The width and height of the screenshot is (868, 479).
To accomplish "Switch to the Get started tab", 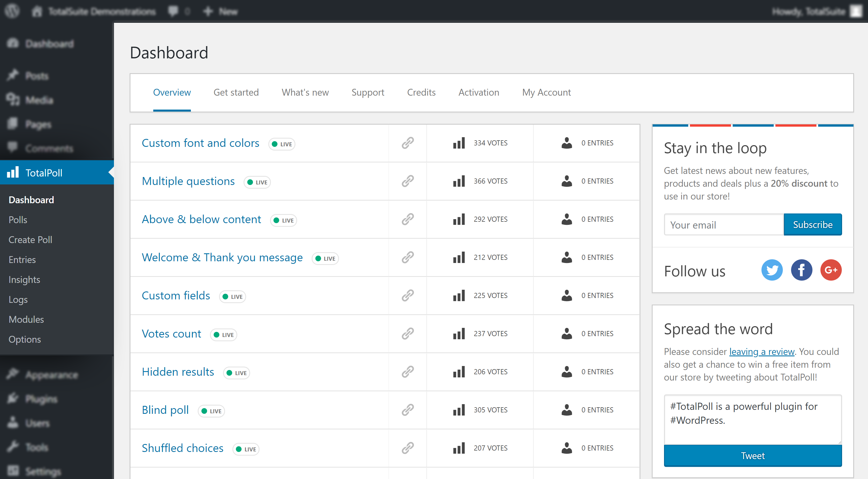I will pos(236,92).
